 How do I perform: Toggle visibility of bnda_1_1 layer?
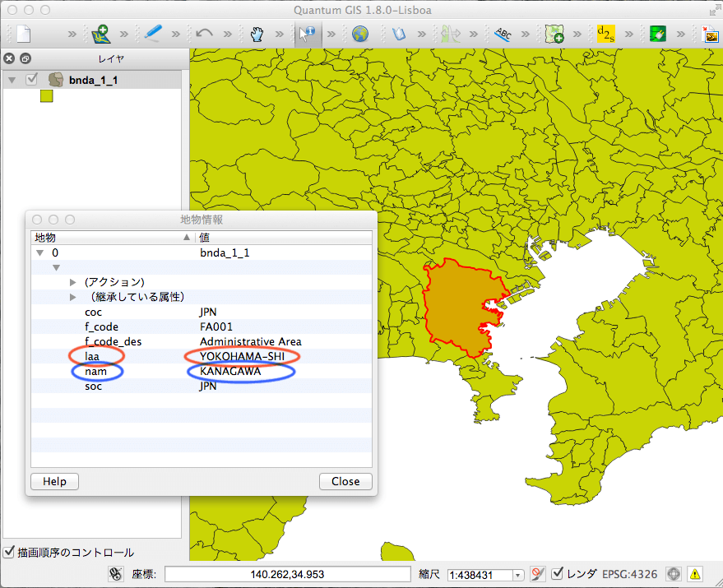(32, 80)
